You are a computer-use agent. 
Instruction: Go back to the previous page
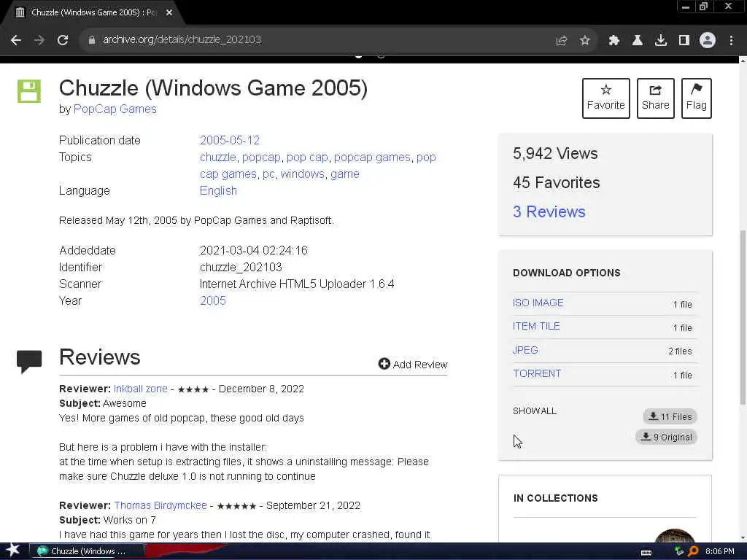tap(16, 40)
